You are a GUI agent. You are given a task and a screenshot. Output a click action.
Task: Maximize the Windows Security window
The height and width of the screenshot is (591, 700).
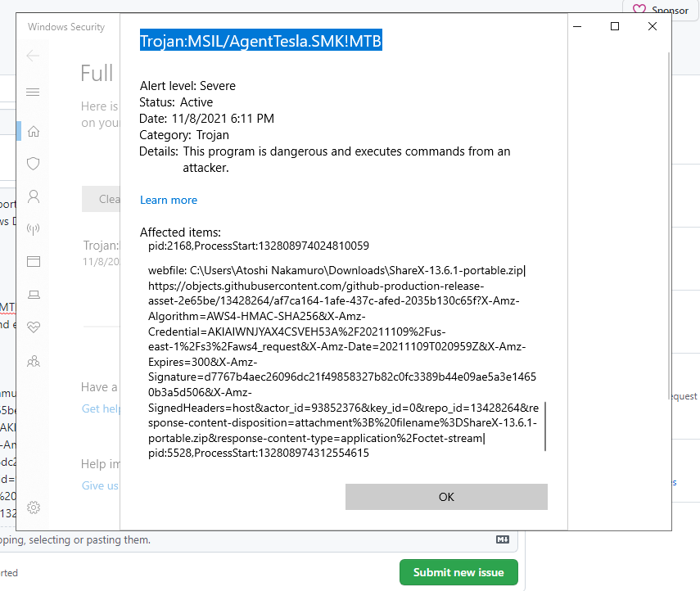(615, 26)
